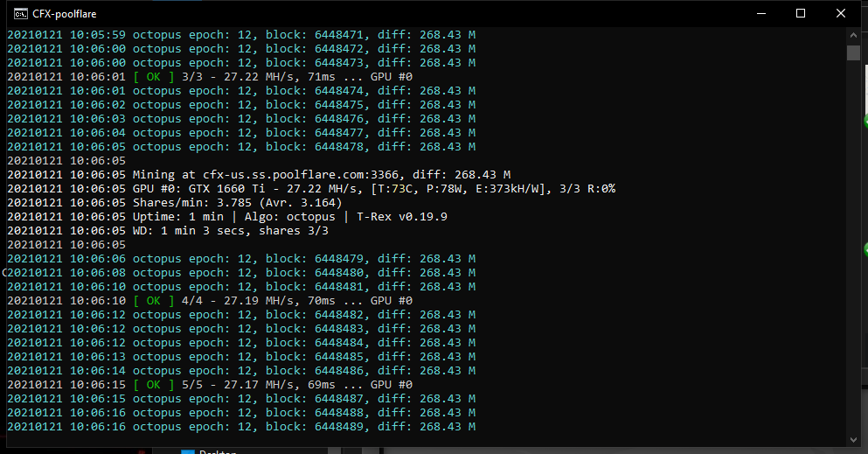Click the OK 5/5 share accepted line
Image resolution: width=868 pixels, height=454 pixels.
(x=210, y=384)
